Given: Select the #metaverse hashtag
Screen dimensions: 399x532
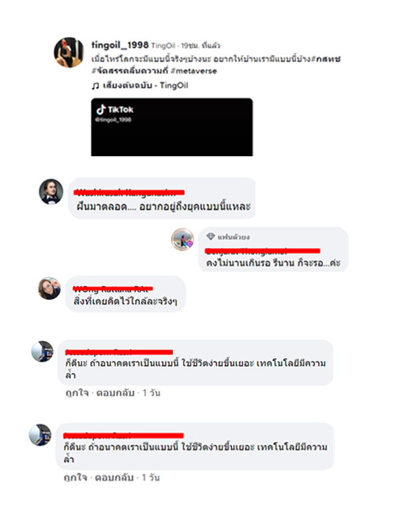Looking at the screenshot, I should point(194,71).
